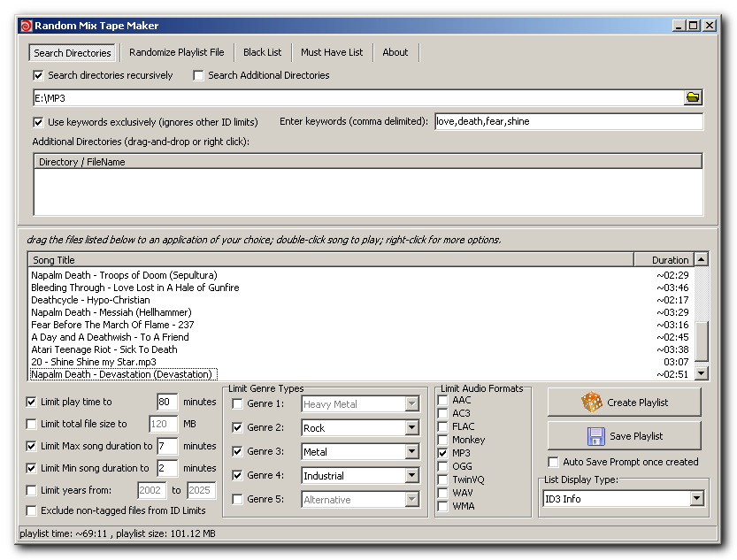Click the folder browse icon beside E:\MP3

(x=693, y=97)
